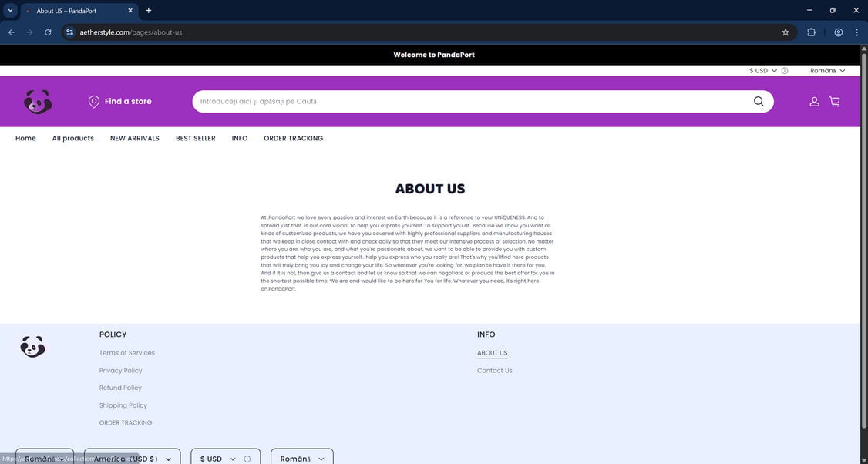Go back with browser back arrow

click(x=12, y=32)
